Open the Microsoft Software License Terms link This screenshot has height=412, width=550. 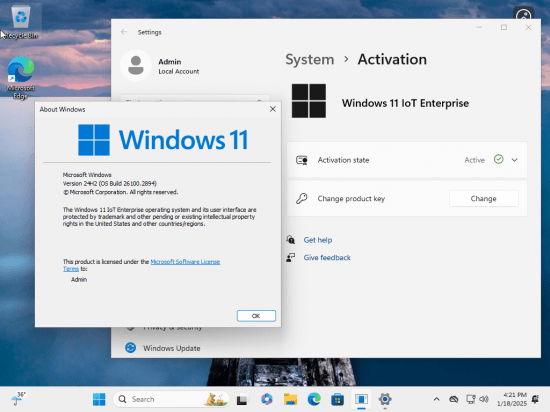pyautogui.click(x=185, y=262)
